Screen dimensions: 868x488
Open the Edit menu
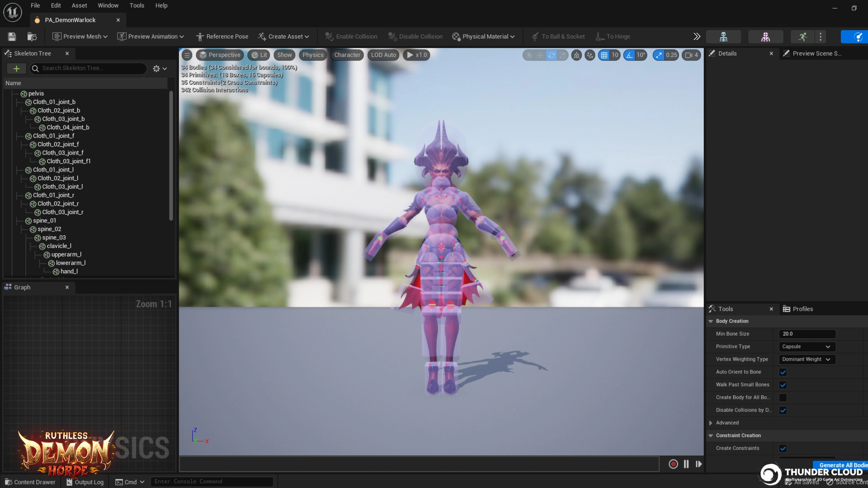point(56,5)
